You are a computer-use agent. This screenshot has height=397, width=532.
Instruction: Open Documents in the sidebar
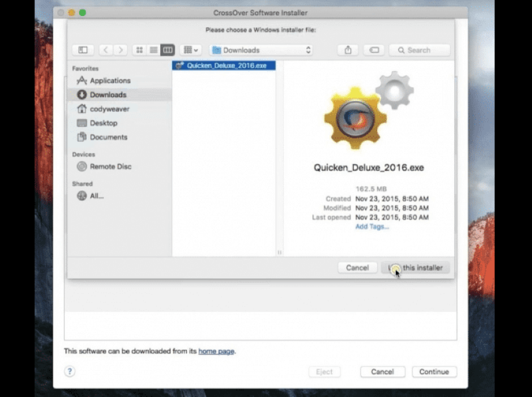click(108, 137)
